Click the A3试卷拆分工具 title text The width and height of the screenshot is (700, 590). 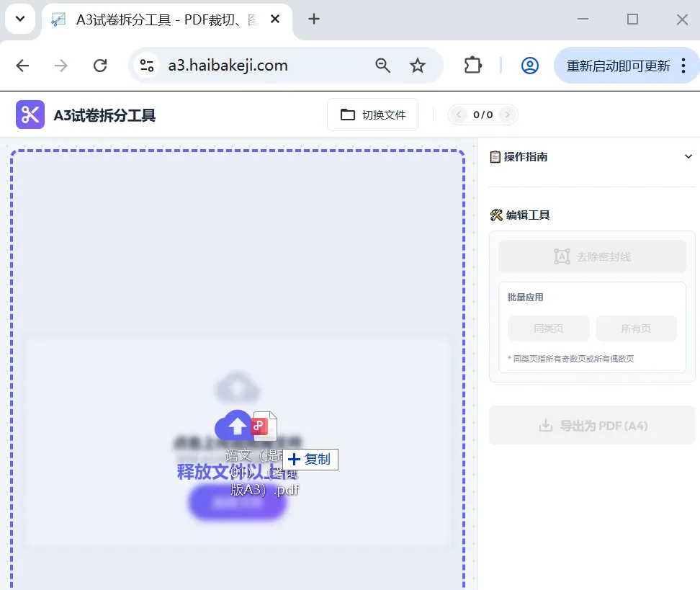click(x=104, y=115)
